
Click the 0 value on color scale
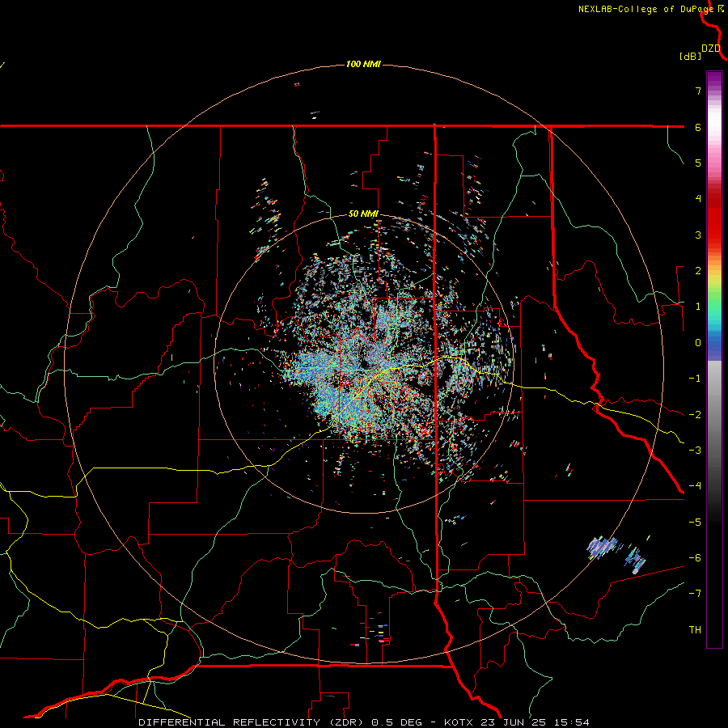(x=698, y=343)
